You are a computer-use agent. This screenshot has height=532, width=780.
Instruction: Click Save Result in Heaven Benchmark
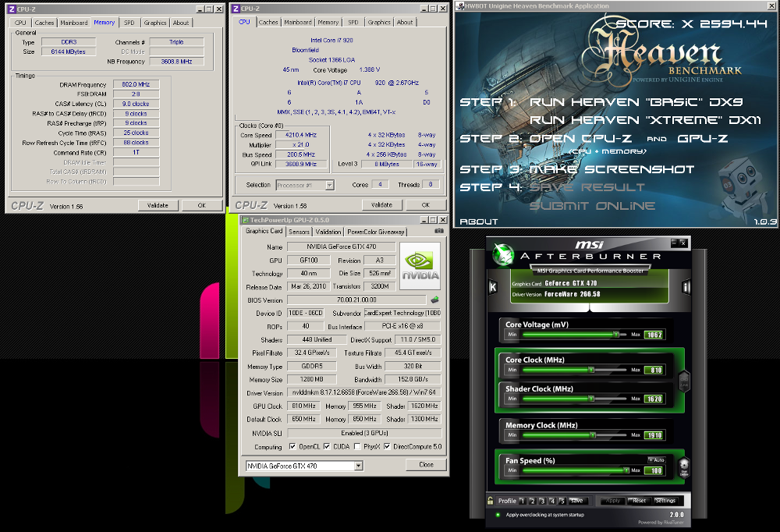click(x=587, y=187)
